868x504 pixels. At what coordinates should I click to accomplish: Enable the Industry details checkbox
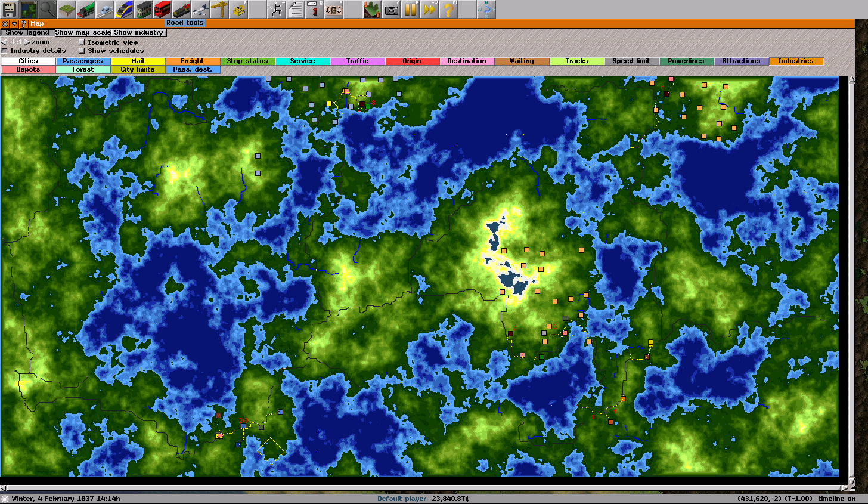coord(4,51)
